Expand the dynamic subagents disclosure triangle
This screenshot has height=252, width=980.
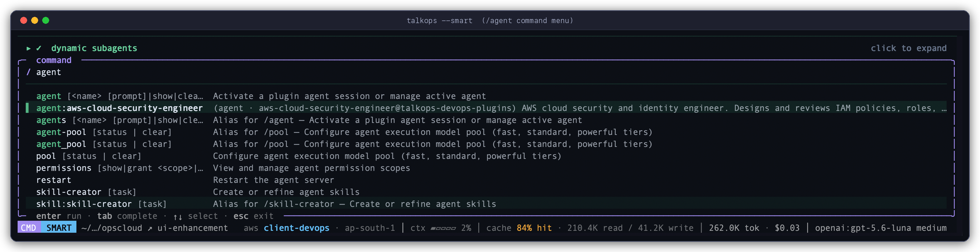tap(29, 48)
